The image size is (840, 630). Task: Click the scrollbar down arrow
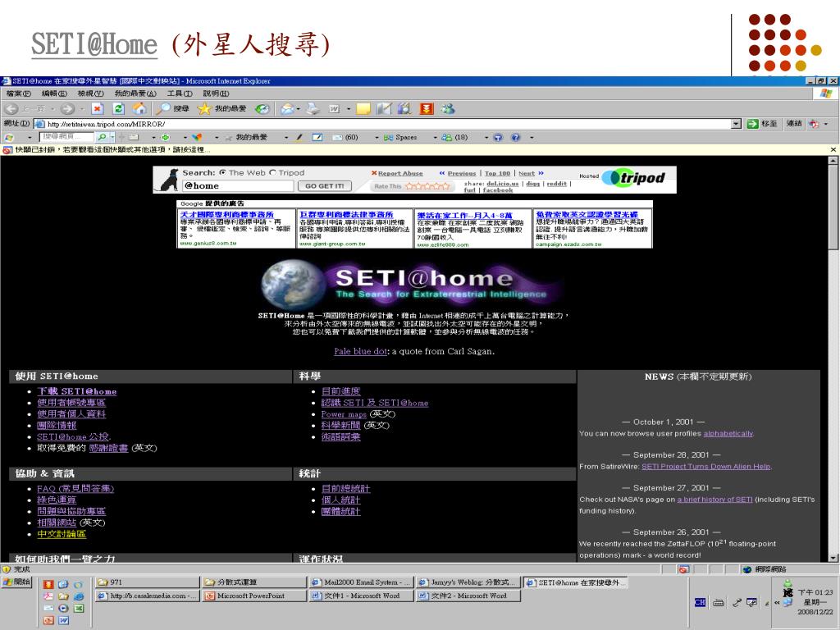tap(833, 558)
